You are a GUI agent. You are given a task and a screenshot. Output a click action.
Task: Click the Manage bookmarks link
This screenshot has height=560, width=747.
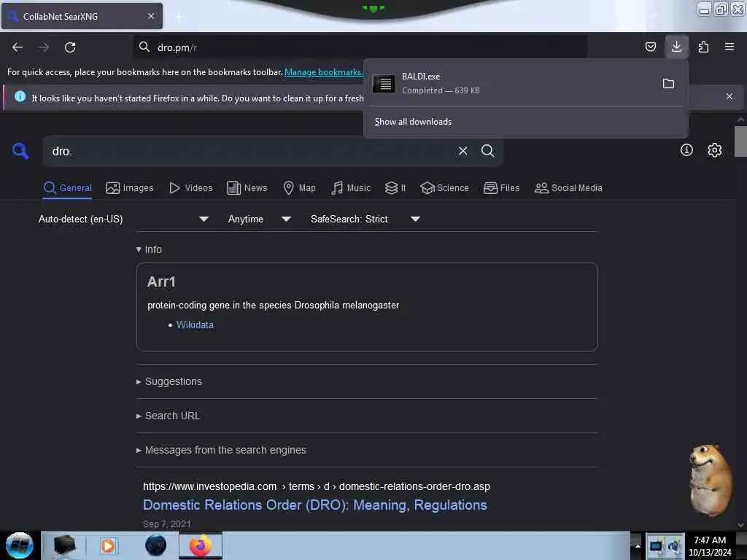click(323, 72)
